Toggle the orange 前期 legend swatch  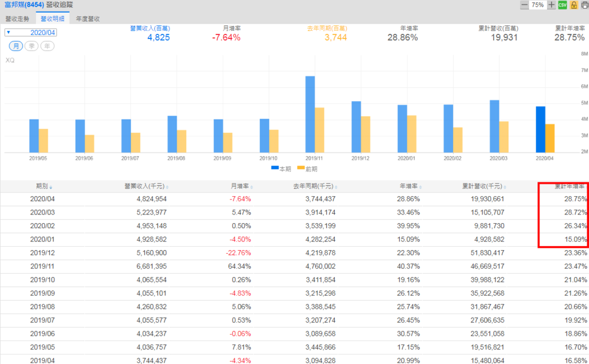click(301, 168)
